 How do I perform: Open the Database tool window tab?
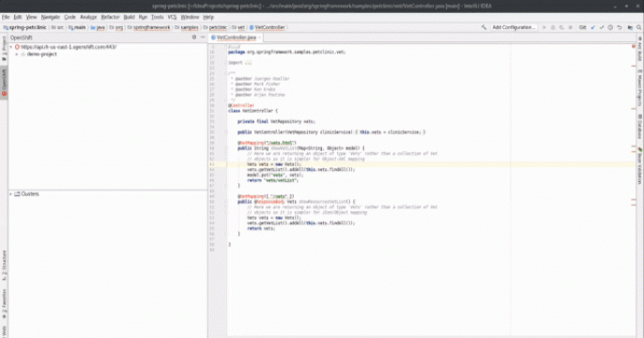640,127
